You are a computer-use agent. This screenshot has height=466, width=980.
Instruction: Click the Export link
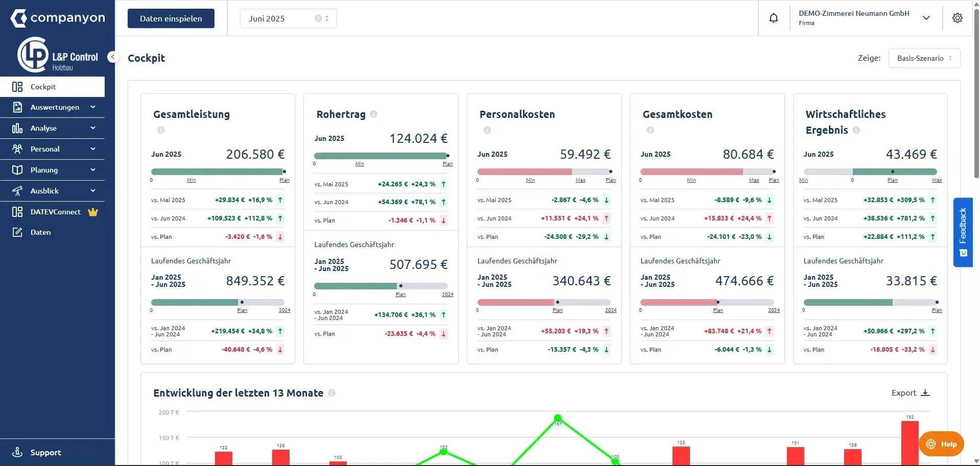coord(911,393)
